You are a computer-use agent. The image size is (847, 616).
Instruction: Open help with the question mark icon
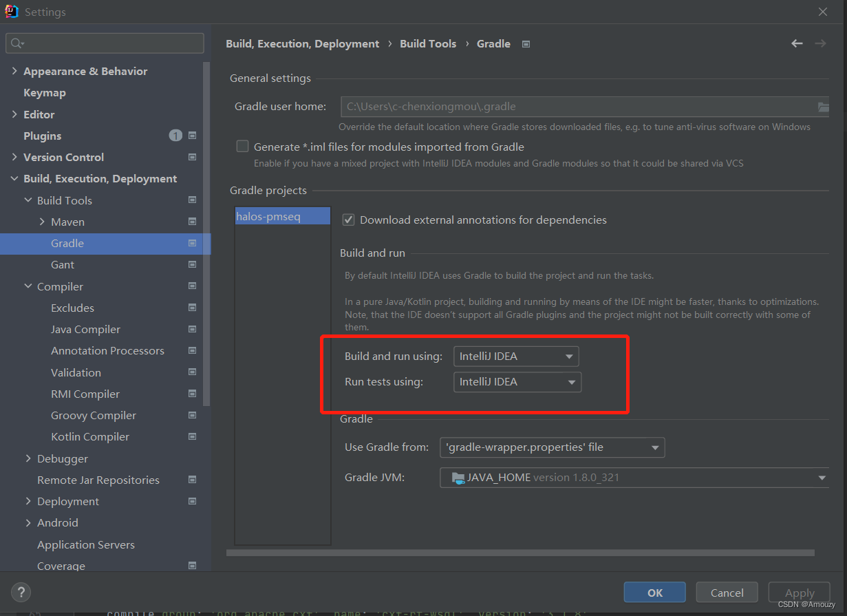pyautogui.click(x=21, y=592)
